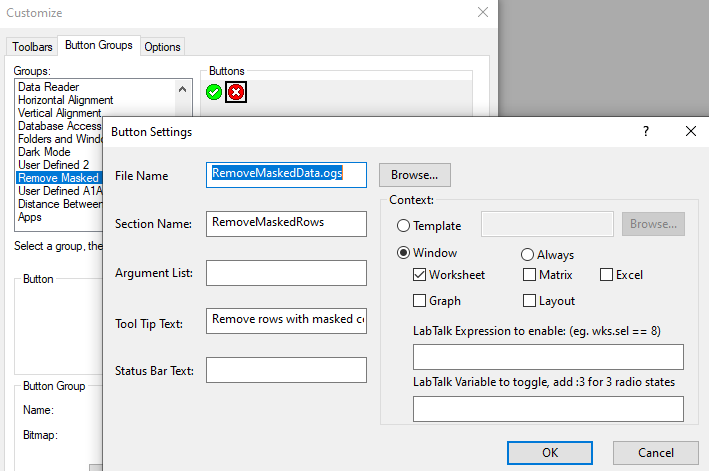Check the Graph checkbox
Viewport: 709px width, 471px height.
click(421, 300)
